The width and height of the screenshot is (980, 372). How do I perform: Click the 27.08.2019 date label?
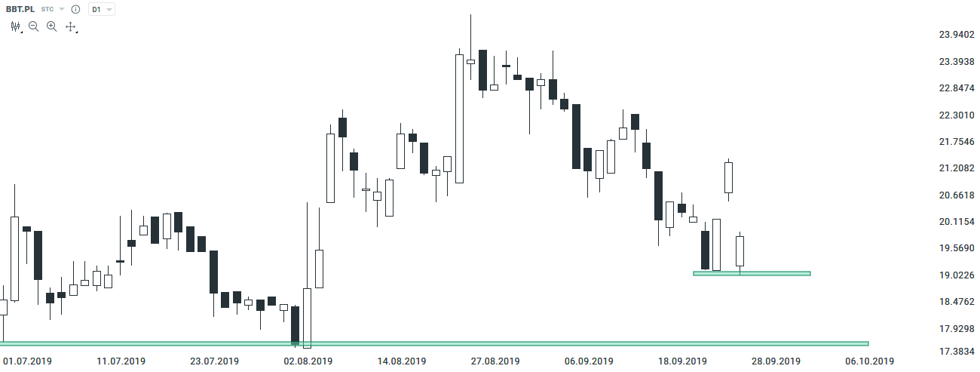click(497, 361)
